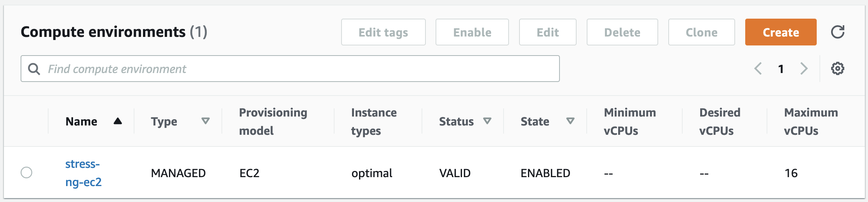Select page number 1
This screenshot has height=202, width=868.
[781, 69]
